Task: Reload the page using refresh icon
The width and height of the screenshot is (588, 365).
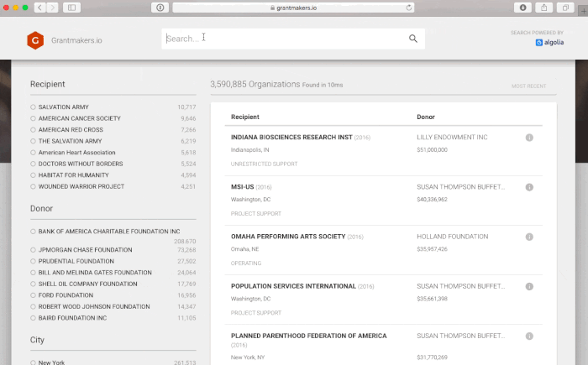Action: [409, 8]
